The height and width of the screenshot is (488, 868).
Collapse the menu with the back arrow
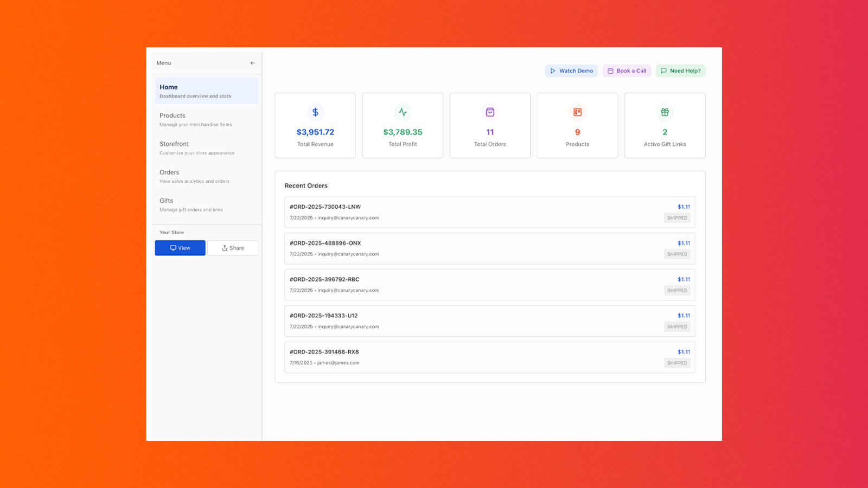coord(252,63)
